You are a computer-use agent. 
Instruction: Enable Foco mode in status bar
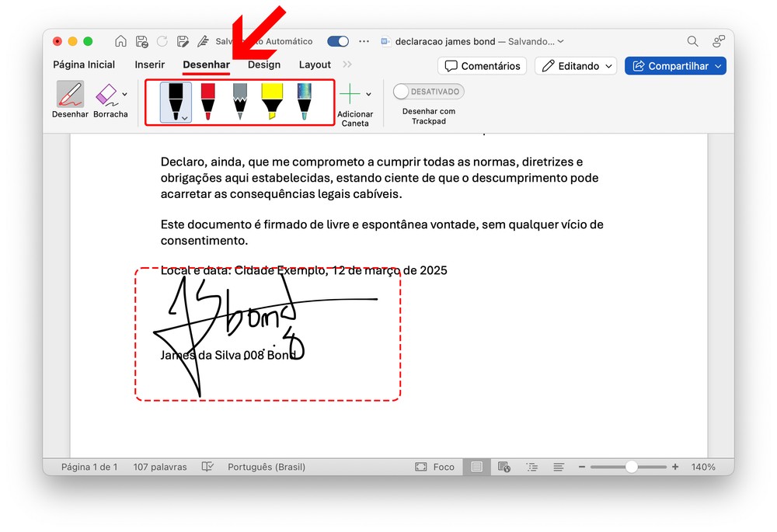[435, 467]
